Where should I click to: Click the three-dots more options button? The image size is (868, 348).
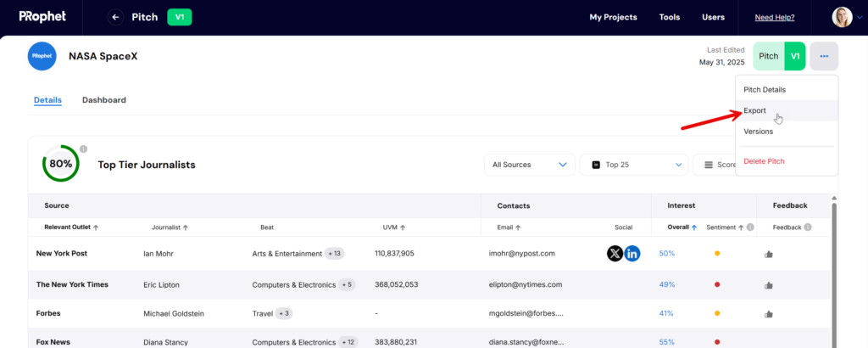click(x=824, y=56)
